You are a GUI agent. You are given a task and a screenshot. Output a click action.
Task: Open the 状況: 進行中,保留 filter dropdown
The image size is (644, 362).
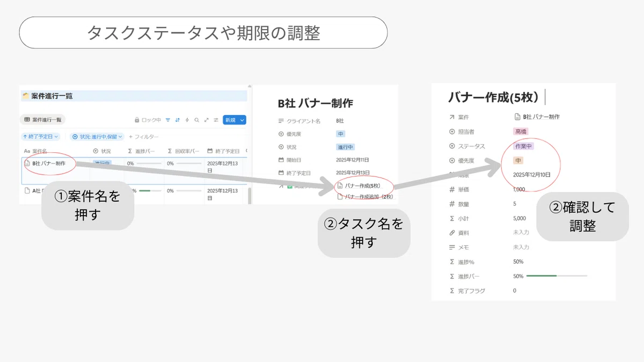coord(97,137)
